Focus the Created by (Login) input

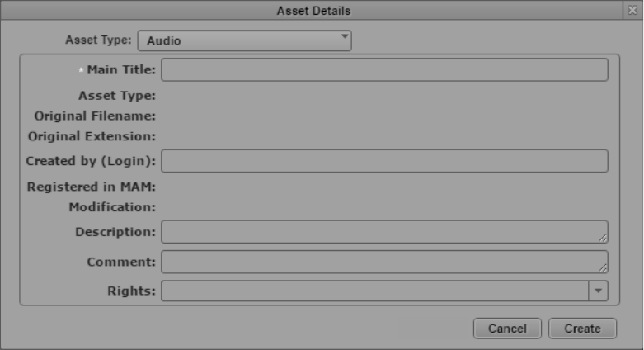pos(384,161)
